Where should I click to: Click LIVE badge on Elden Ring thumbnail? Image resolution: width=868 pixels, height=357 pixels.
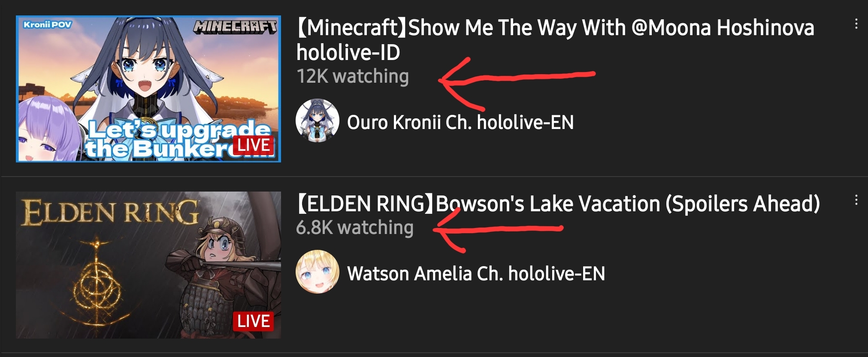pyautogui.click(x=253, y=321)
